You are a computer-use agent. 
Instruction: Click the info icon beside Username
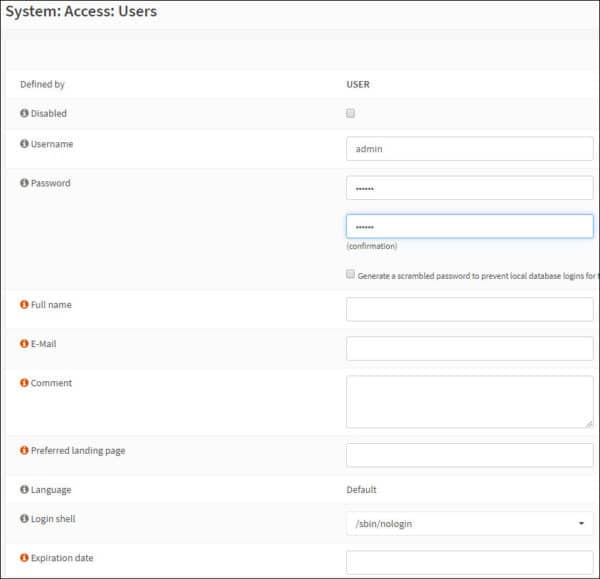tap(24, 144)
